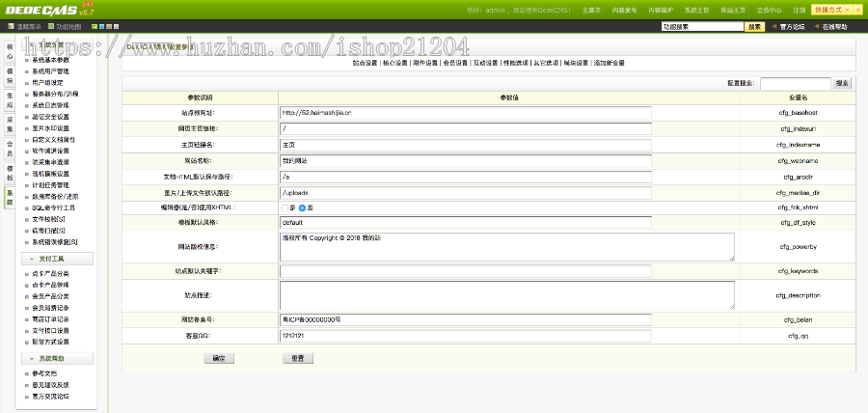Image resolution: width=868 pixels, height=413 pixels.
Task: Click the 重置 reset button
Action: pos(298,358)
